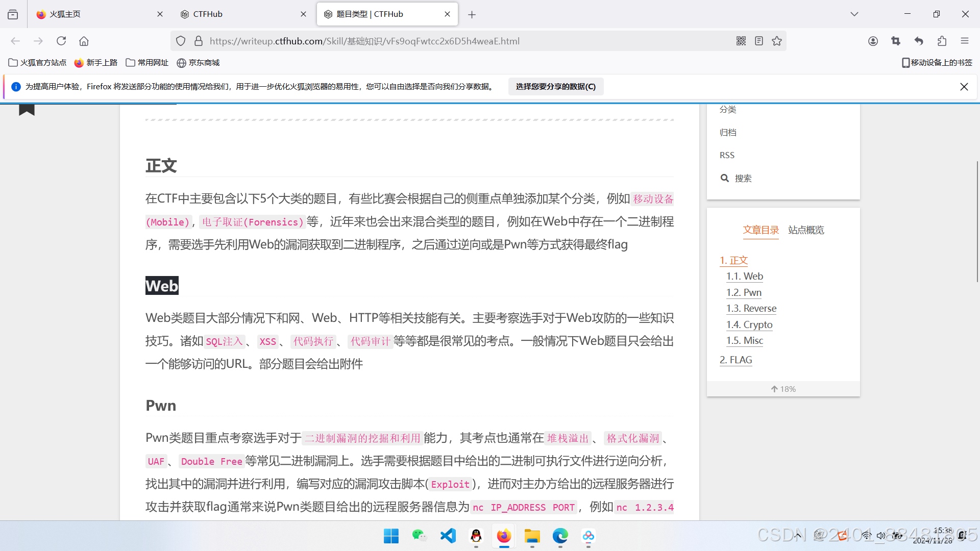Take a screenshot with crop icon
Image resolution: width=980 pixels, height=551 pixels.
pyautogui.click(x=896, y=41)
